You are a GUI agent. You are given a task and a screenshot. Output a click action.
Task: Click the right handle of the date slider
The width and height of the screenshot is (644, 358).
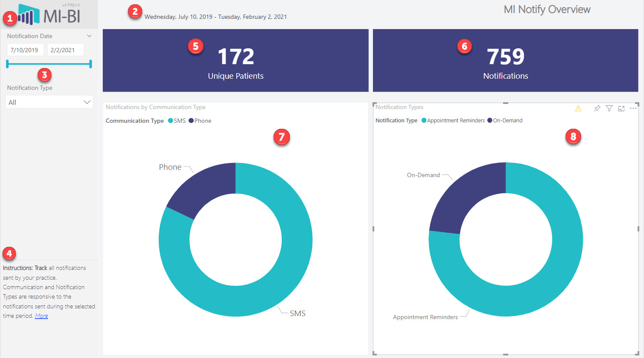[90, 64]
